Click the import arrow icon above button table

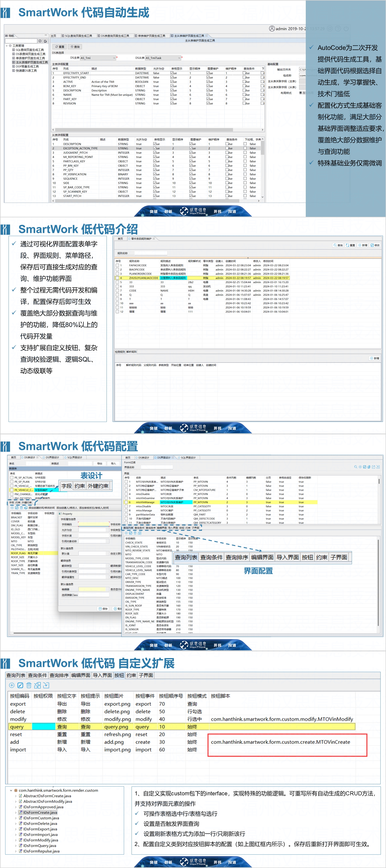(x=46, y=685)
